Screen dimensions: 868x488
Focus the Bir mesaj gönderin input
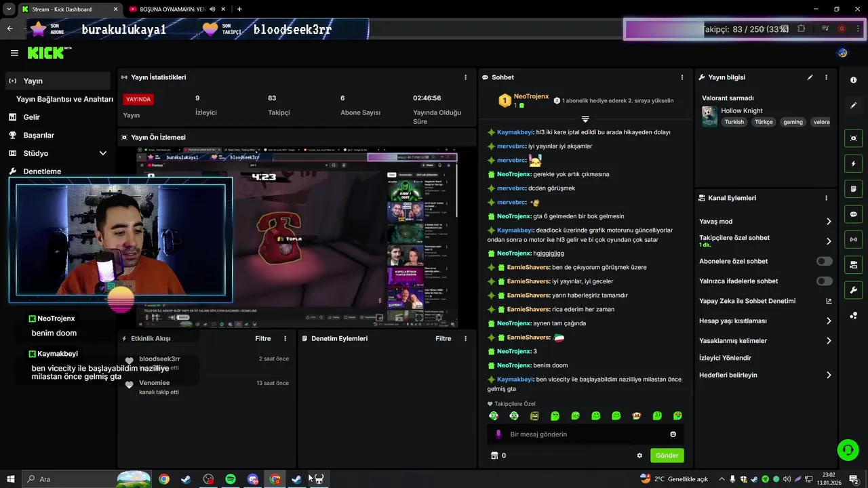pyautogui.click(x=585, y=434)
